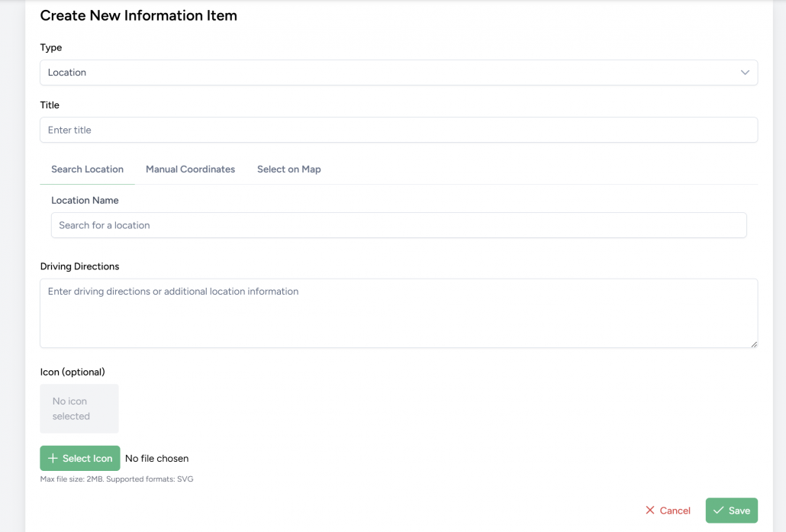Image resolution: width=786 pixels, height=532 pixels.
Task: Click the No file chosen text
Action: [156, 459]
